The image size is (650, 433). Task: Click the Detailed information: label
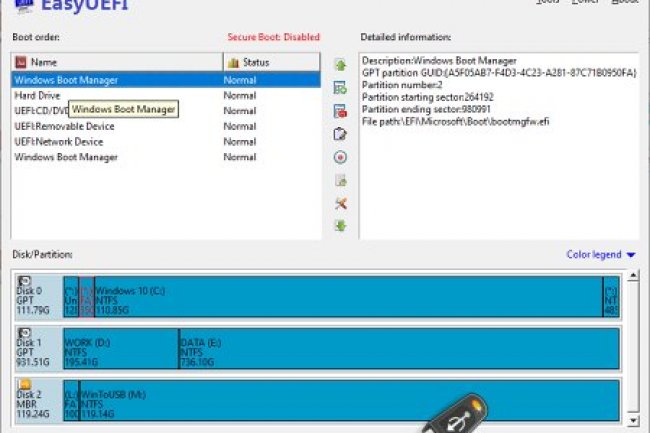tap(405, 37)
